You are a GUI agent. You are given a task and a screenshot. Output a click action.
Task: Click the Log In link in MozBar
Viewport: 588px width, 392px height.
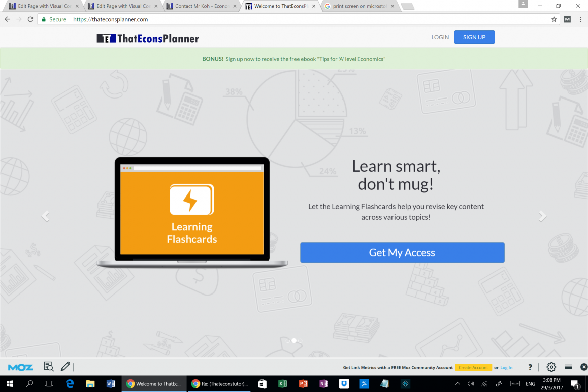pos(506,367)
